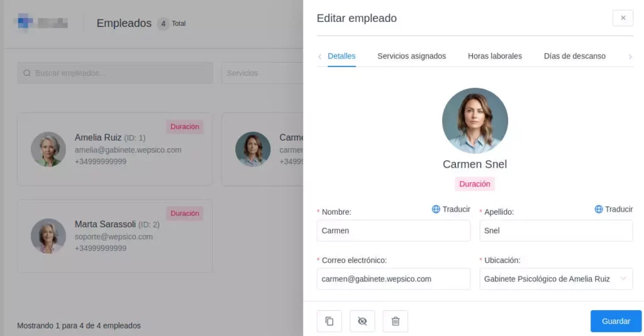Click the trash icon to delete employee
Image resolution: width=644 pixels, height=336 pixels.
click(395, 321)
